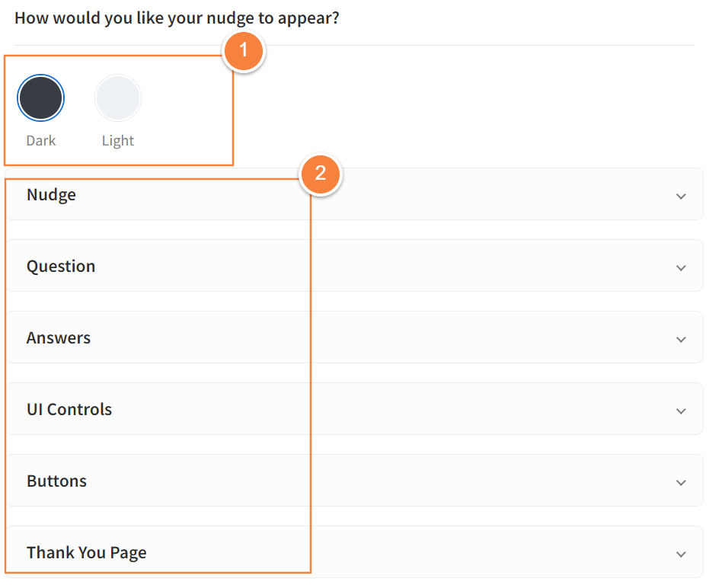Expand the Buttons section chevron
The height and width of the screenshot is (588, 725).
pyautogui.click(x=681, y=483)
